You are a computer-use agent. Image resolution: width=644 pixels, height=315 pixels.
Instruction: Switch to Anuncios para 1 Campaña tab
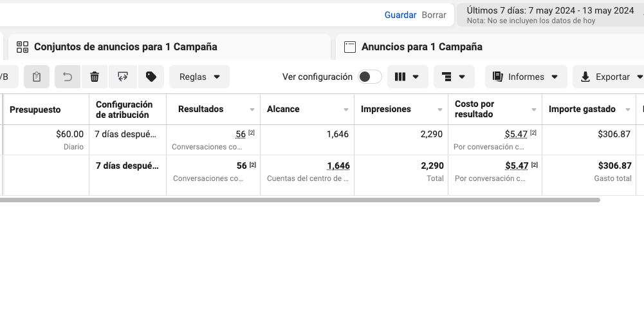[421, 47]
